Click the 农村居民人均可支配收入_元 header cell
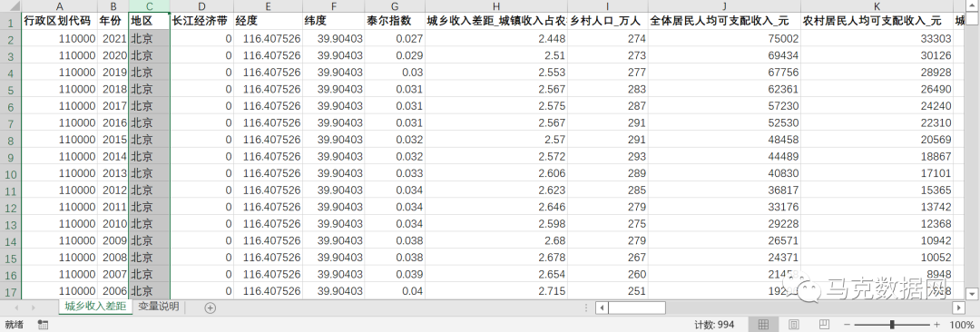 click(877, 21)
